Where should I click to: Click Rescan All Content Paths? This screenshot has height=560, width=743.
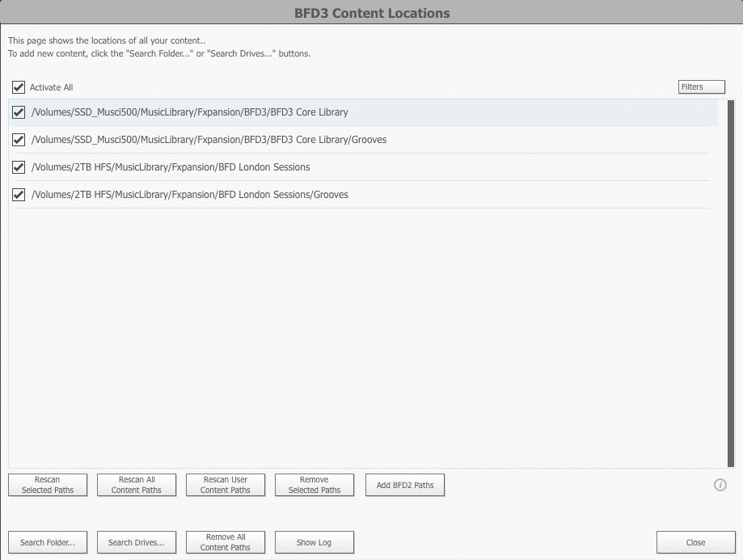tap(137, 485)
